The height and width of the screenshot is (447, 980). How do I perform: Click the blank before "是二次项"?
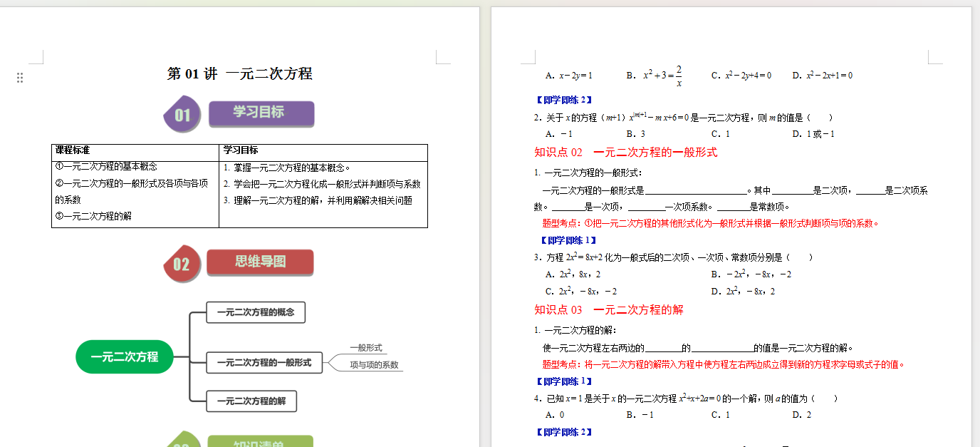click(792, 191)
